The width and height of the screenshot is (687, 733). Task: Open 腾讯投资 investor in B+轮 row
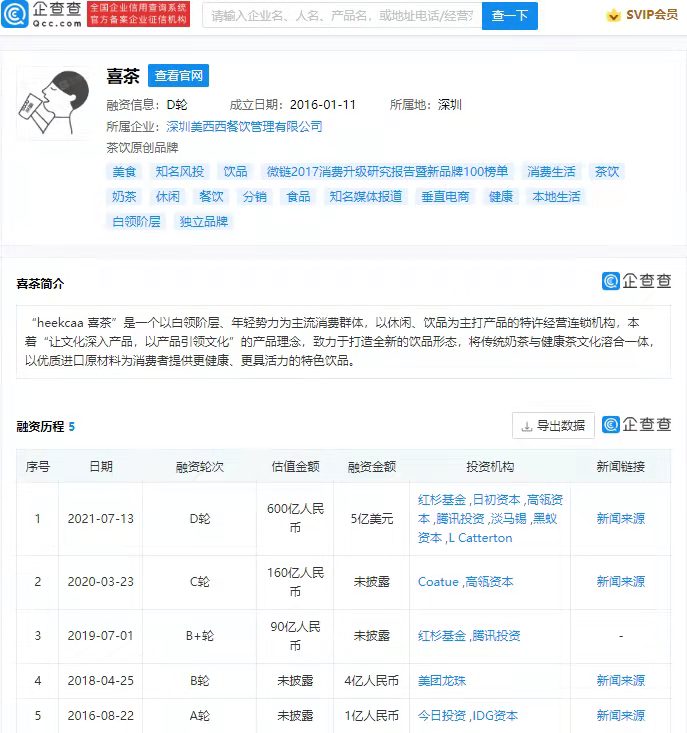496,636
